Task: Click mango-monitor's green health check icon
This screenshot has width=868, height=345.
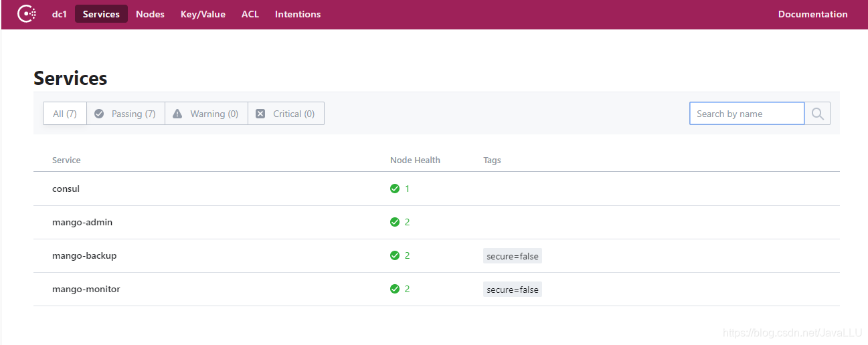Action: (x=395, y=289)
